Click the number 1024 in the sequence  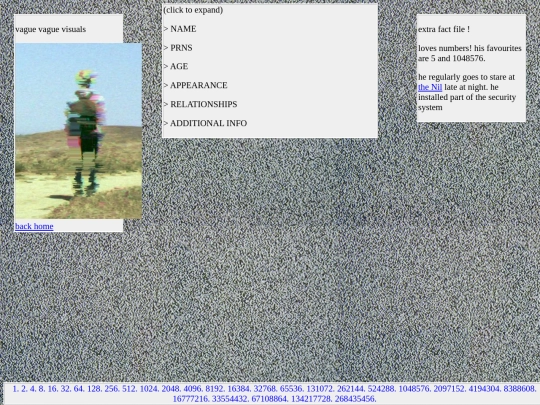pyautogui.click(x=149, y=389)
